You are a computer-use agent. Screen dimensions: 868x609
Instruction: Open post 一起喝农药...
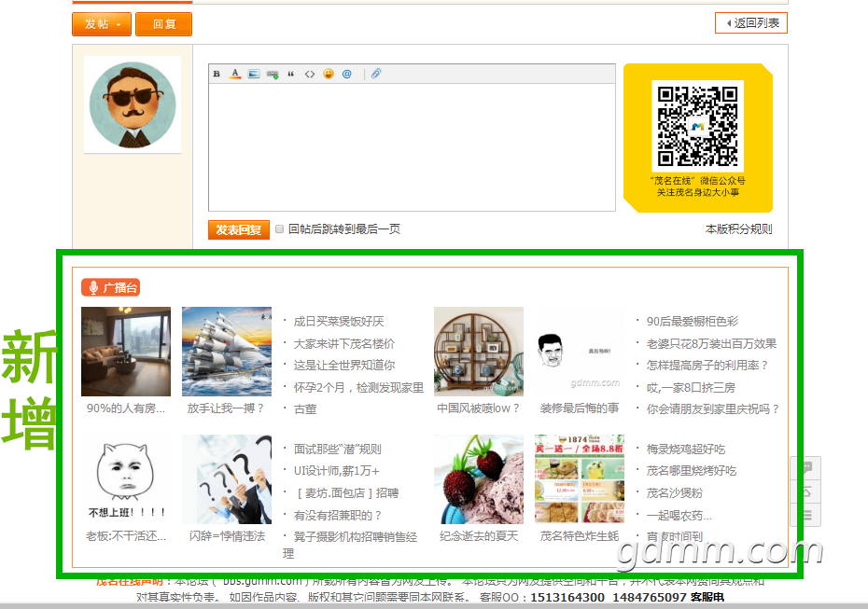tap(679, 516)
